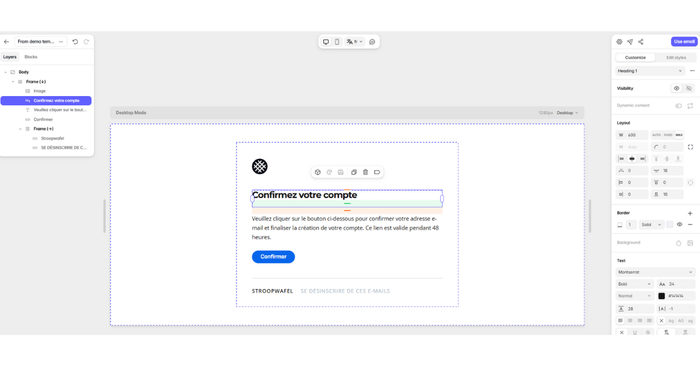700x366 pixels.
Task: Click the line height field showing 28
Action: (x=634, y=309)
